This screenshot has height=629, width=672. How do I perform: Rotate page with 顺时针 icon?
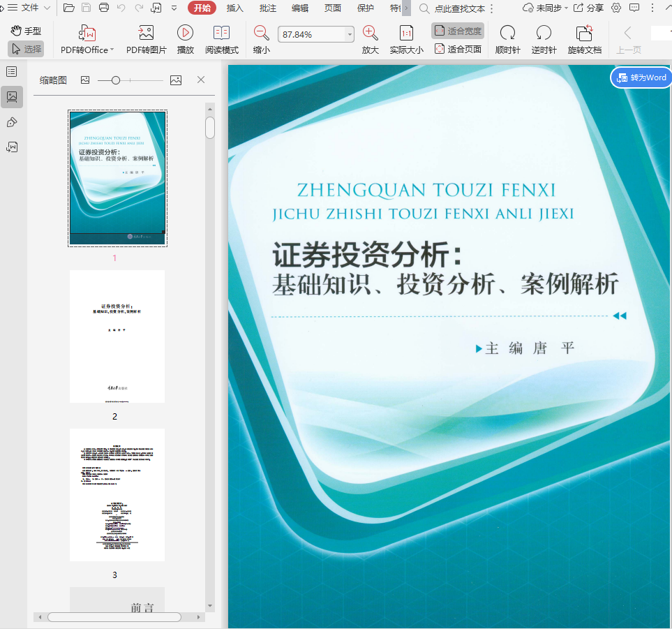[507, 34]
